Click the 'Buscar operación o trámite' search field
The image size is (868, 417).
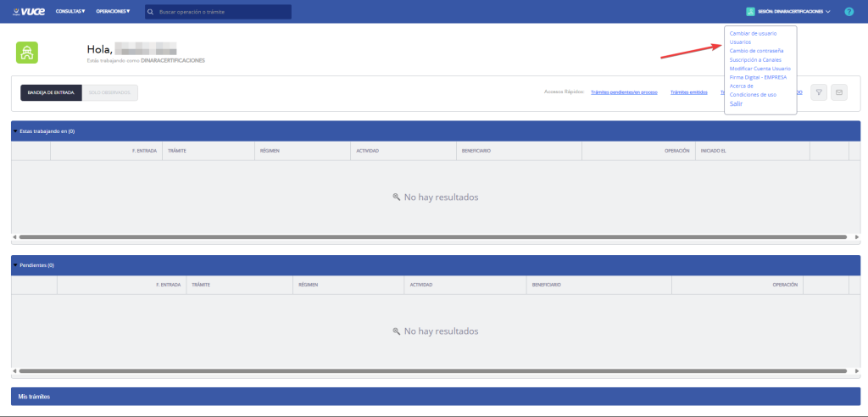pos(222,12)
